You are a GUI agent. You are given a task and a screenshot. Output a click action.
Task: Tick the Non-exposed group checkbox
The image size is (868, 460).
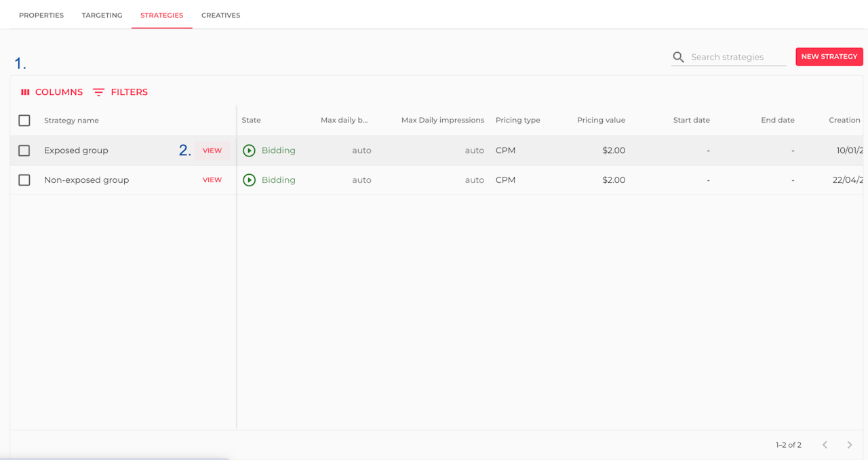click(24, 180)
